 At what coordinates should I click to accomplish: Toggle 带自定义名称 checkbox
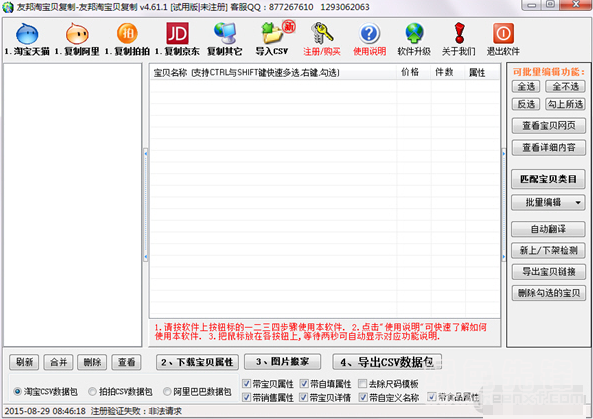point(363,397)
